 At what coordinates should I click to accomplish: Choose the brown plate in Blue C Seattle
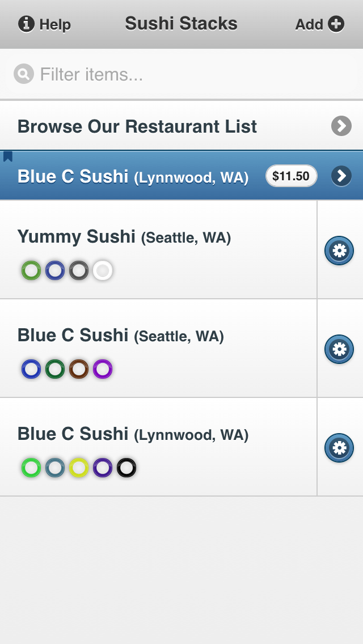[x=79, y=370]
